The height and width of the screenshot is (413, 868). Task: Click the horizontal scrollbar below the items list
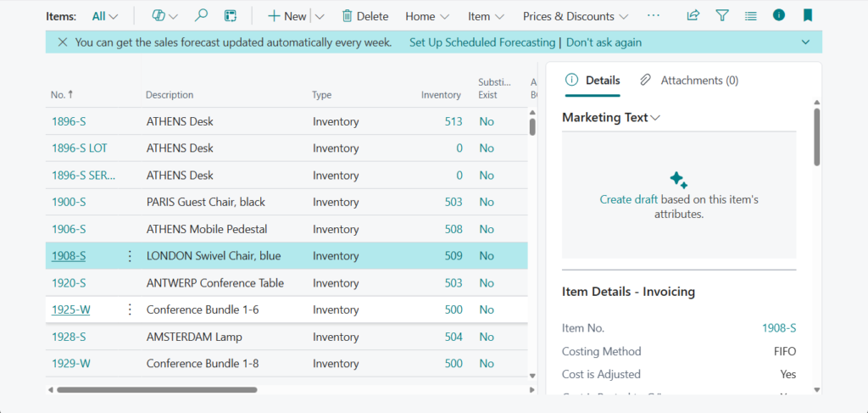point(156,390)
